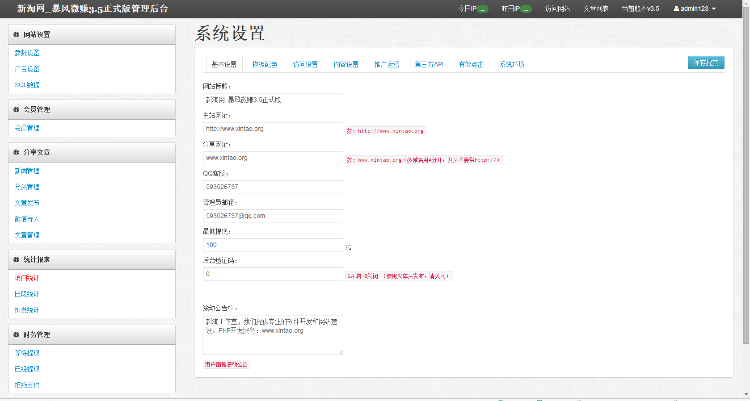
Task: Click the 网站设置 sidebar section header
Action: point(92,34)
